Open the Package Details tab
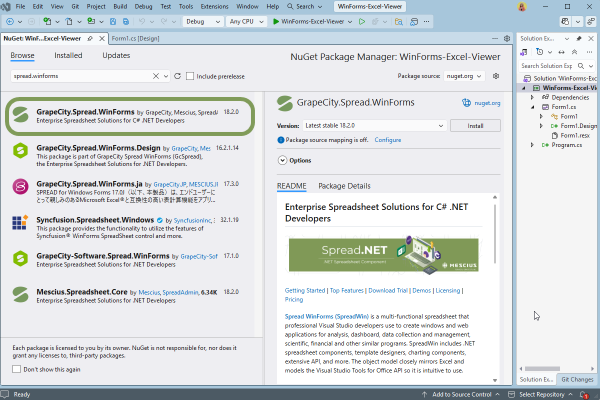The image size is (600, 400). tap(344, 186)
